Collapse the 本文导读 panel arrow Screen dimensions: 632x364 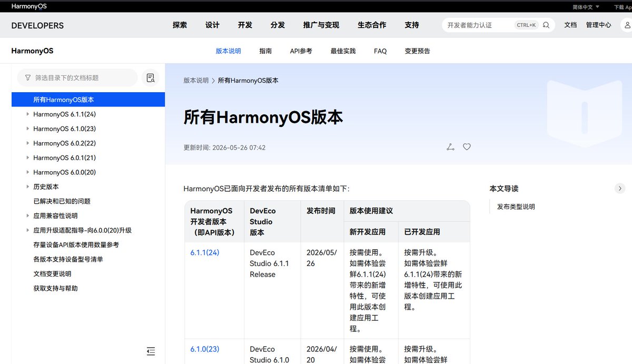click(620, 188)
